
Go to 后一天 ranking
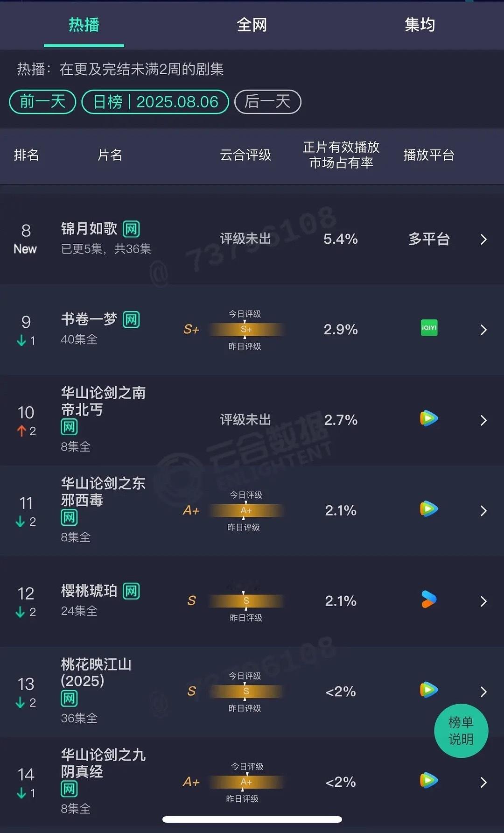[x=267, y=102]
